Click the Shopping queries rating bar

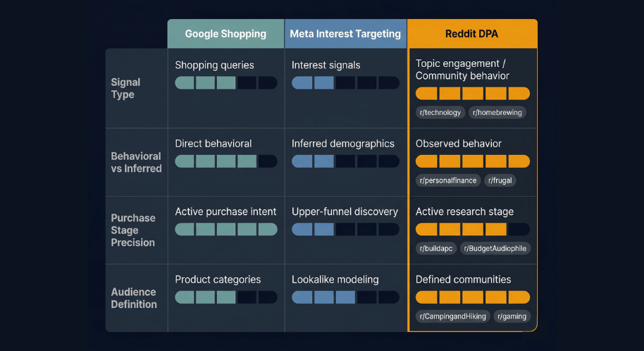(x=226, y=82)
